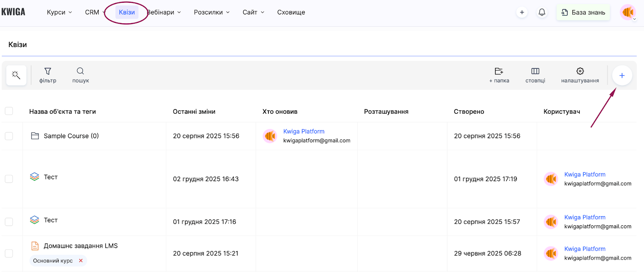Open Kwiga Platform link in Sample Course row
Viewport: 644px width, 272px height.
[x=304, y=131]
